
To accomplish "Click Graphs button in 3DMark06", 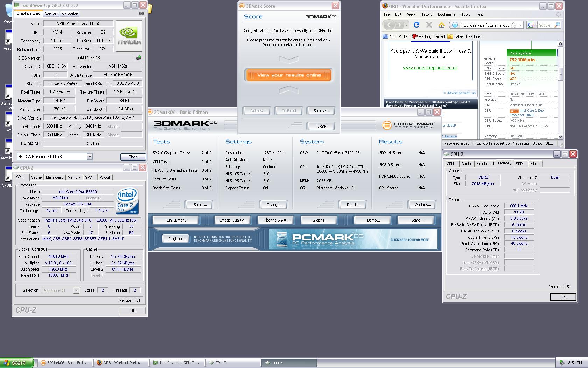I will pyautogui.click(x=320, y=220).
